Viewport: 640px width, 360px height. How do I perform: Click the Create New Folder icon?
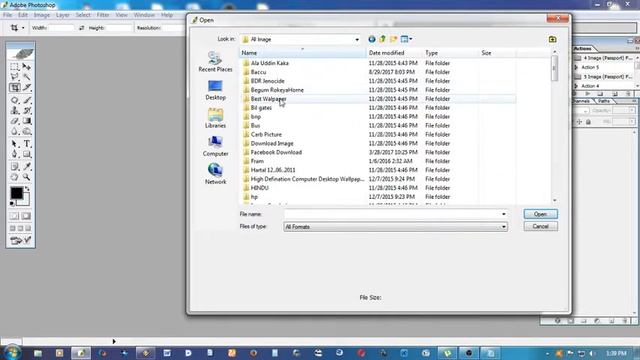[393, 39]
